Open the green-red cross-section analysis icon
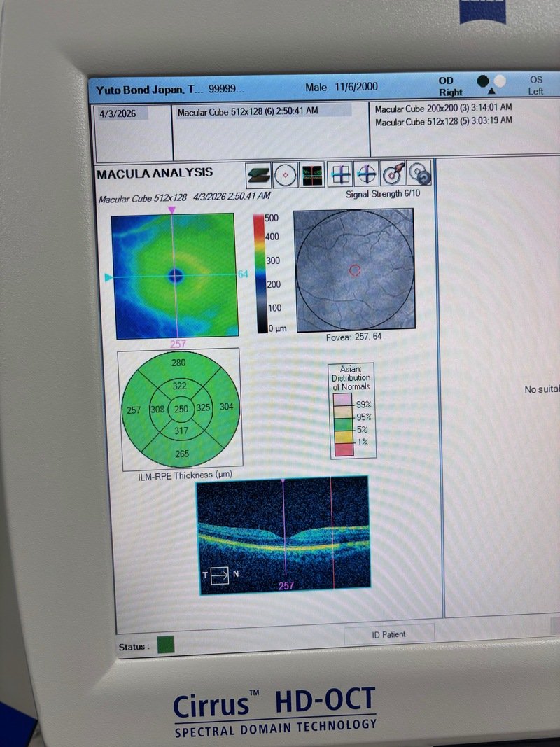 312,174
